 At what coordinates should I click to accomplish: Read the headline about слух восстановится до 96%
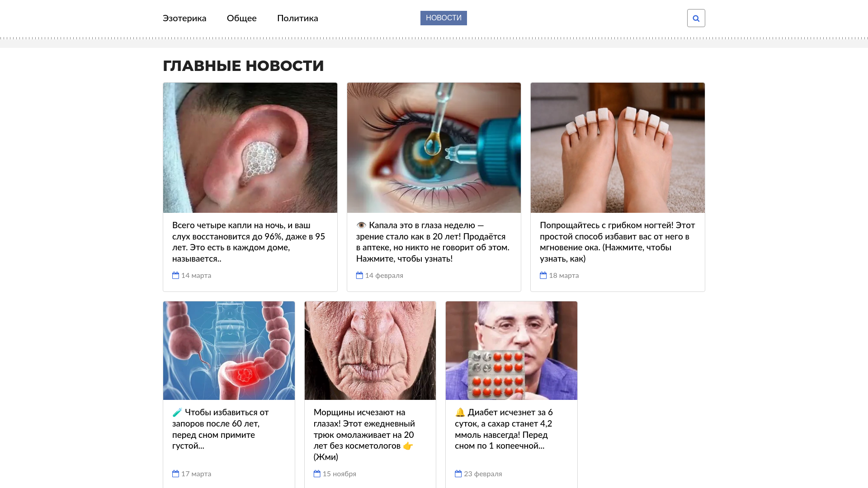tap(249, 242)
